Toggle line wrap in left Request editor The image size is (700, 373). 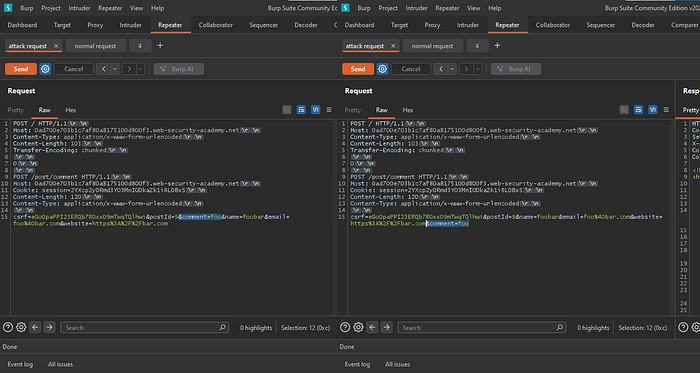coord(301,110)
